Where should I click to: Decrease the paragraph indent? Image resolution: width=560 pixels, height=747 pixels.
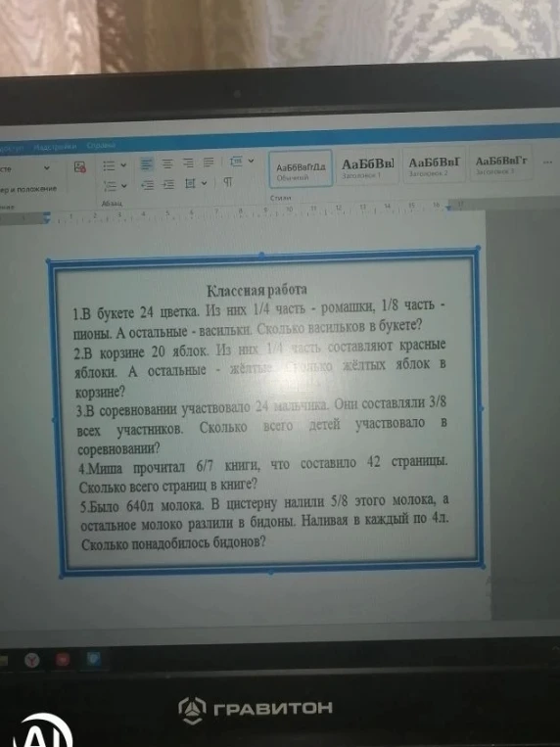pos(148,185)
